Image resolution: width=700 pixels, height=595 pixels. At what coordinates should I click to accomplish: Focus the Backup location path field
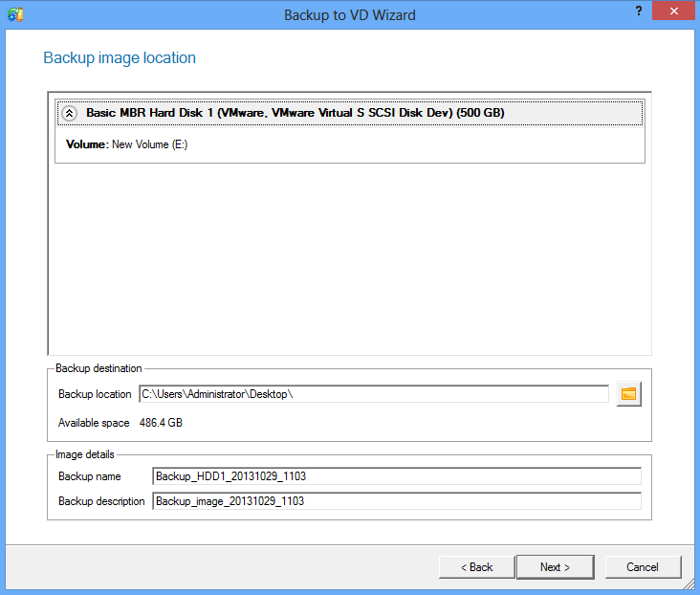[373, 394]
